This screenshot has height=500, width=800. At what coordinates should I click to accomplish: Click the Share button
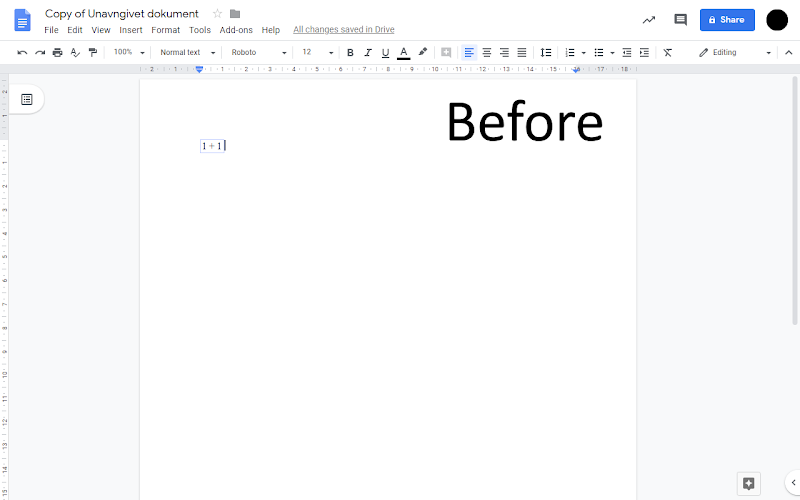(x=727, y=20)
